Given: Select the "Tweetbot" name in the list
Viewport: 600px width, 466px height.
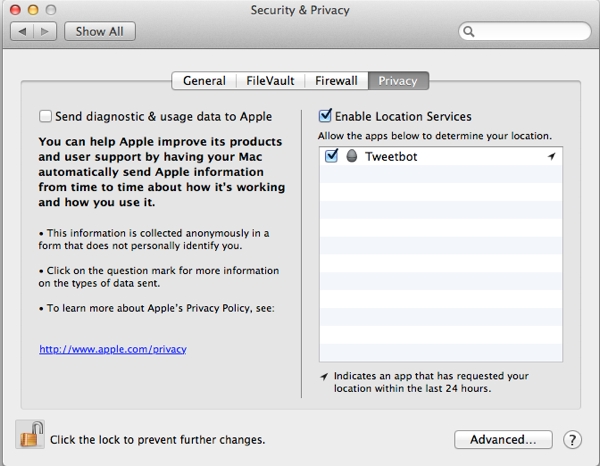Looking at the screenshot, I should (x=391, y=156).
